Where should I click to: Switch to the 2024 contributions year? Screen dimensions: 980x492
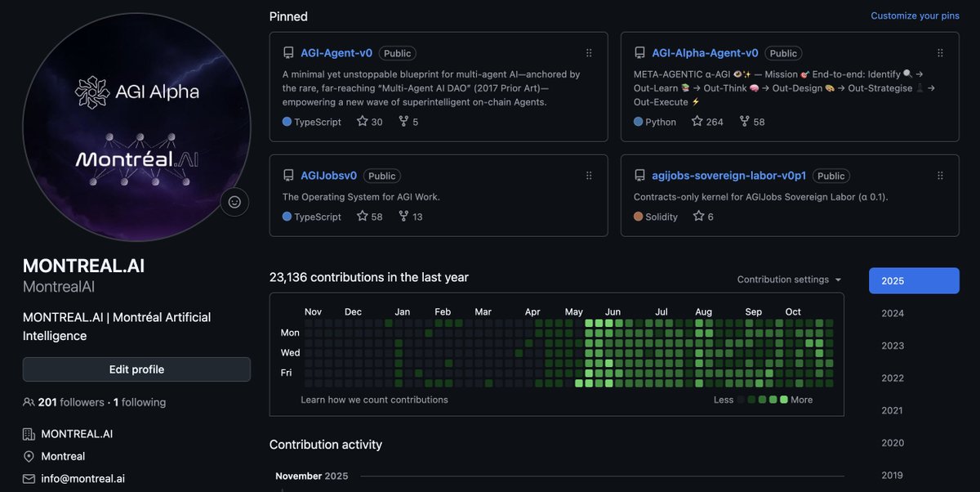[x=892, y=313]
